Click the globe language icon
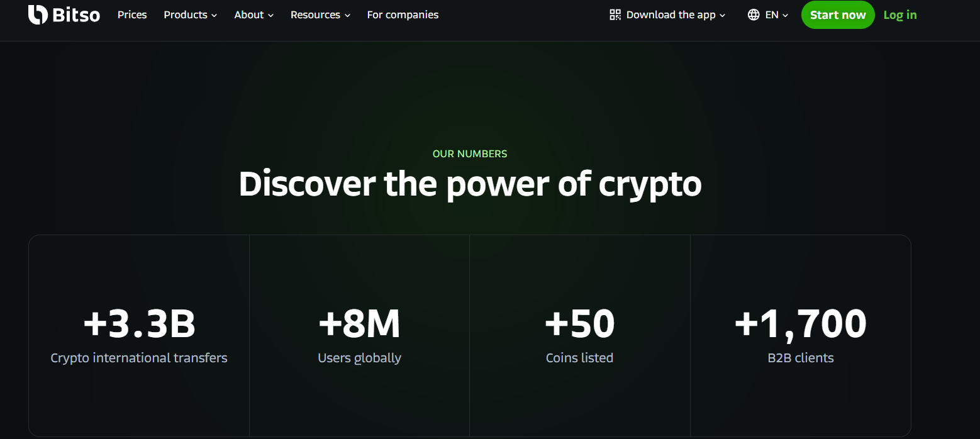This screenshot has width=980, height=439. coord(754,14)
